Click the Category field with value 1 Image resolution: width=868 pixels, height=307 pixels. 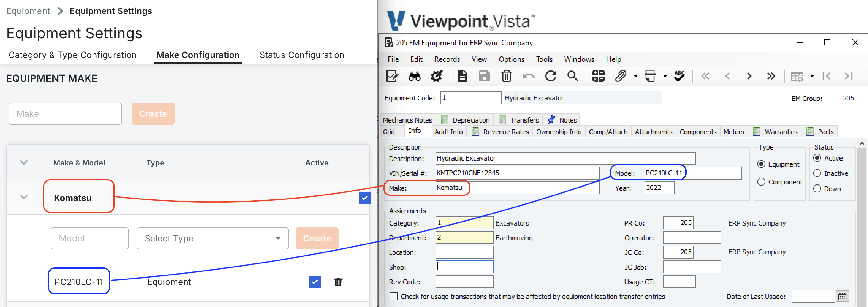464,223
